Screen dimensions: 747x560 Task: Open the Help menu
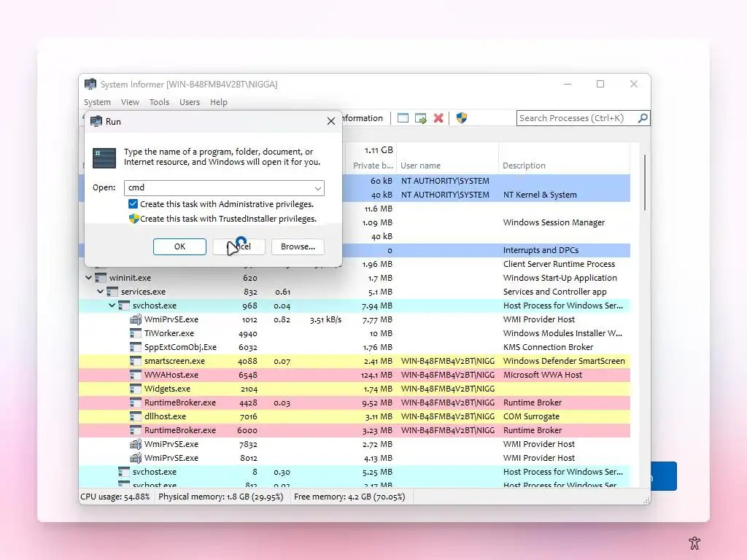point(219,102)
